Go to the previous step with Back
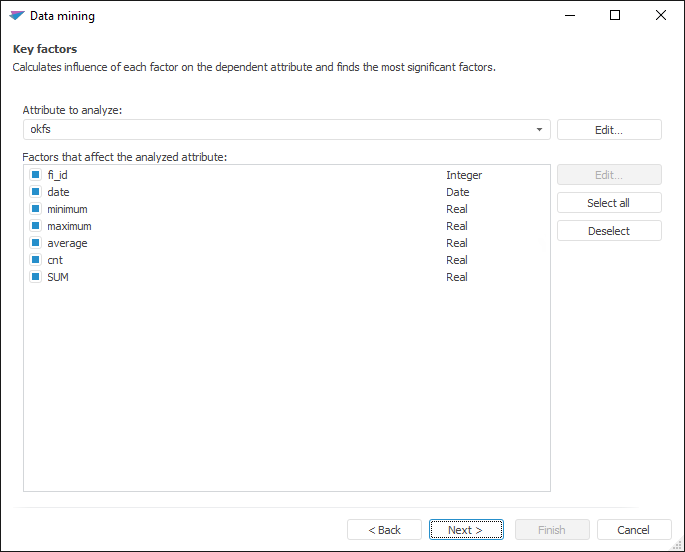 (384, 530)
